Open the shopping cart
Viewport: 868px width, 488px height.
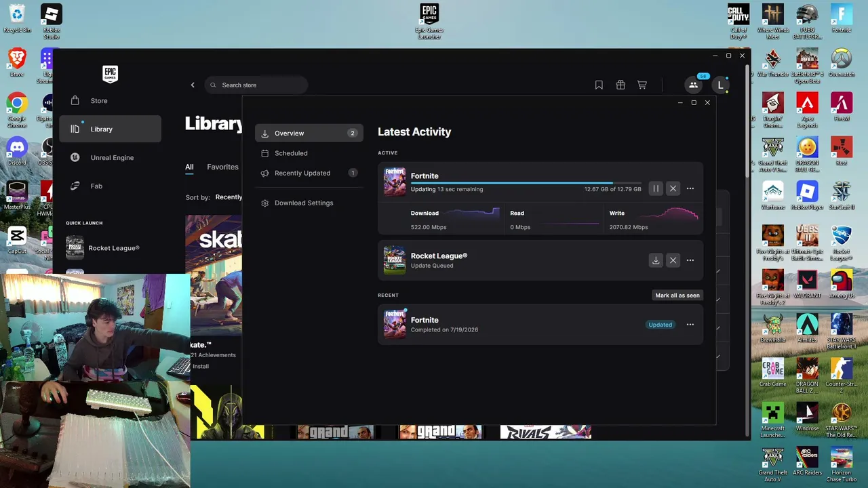click(x=642, y=85)
